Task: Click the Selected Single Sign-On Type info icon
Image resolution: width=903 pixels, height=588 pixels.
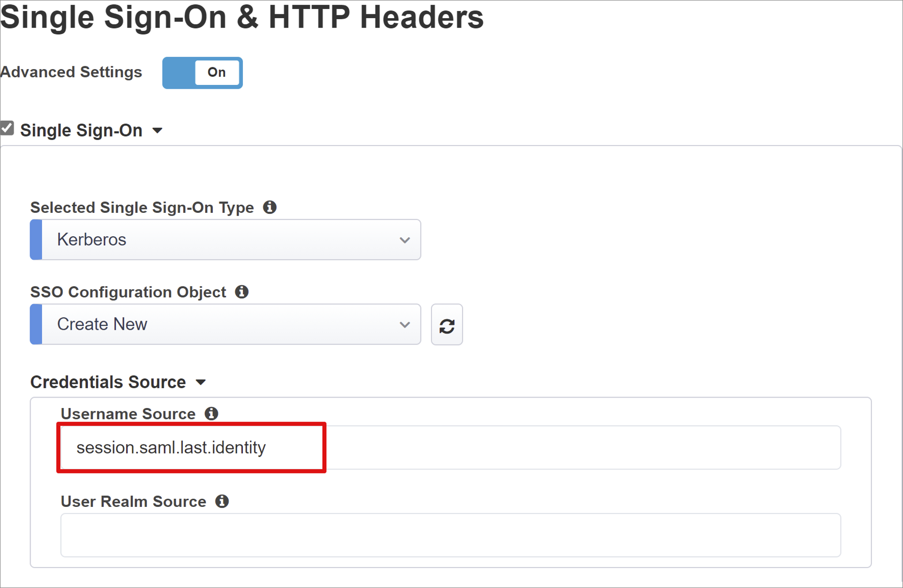Action: click(x=270, y=207)
